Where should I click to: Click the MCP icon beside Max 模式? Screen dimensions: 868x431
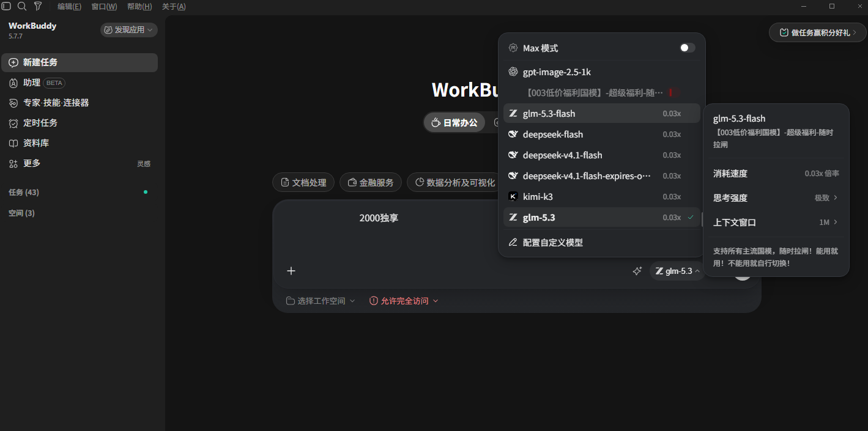[513, 48]
